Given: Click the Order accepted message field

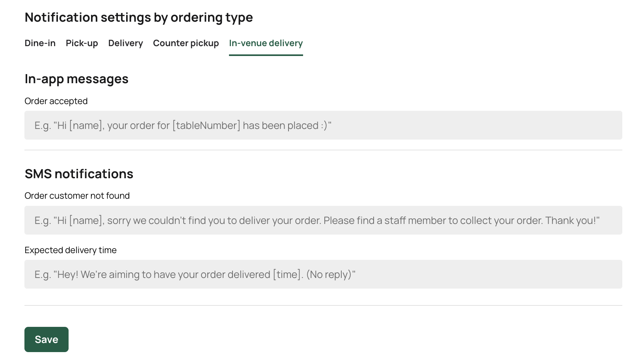Looking at the screenshot, I should tap(434, 125).
